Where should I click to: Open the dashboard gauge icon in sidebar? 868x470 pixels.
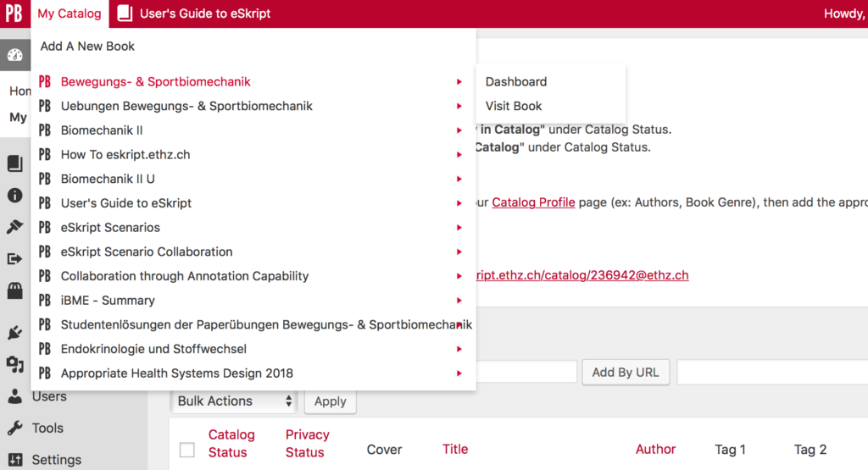coord(15,55)
